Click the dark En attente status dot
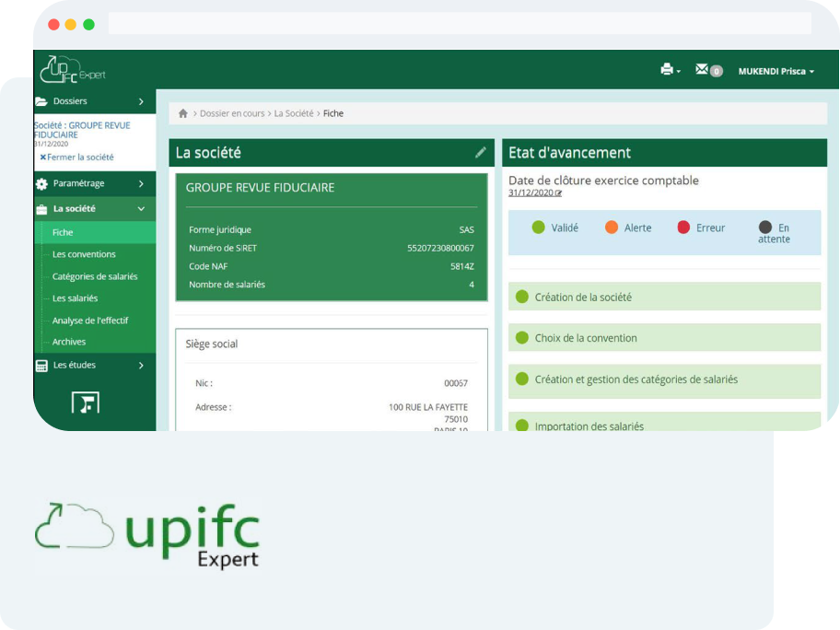This screenshot has width=840, height=630. point(765,227)
